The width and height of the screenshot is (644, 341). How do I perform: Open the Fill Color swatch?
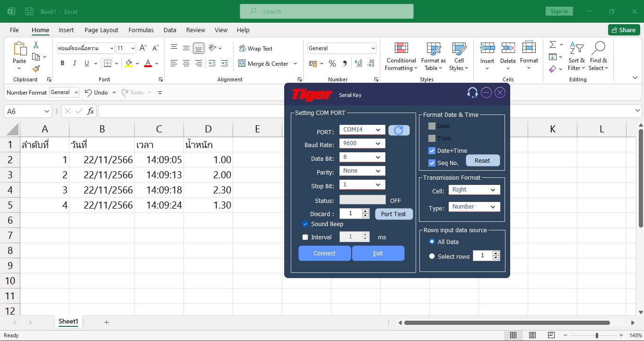pos(129,63)
